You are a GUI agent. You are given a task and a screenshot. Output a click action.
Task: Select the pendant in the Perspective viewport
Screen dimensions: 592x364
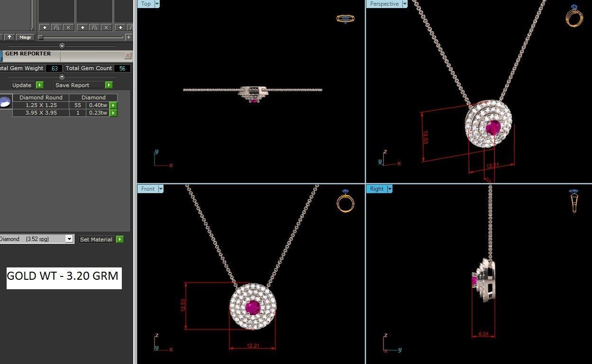coord(489,124)
